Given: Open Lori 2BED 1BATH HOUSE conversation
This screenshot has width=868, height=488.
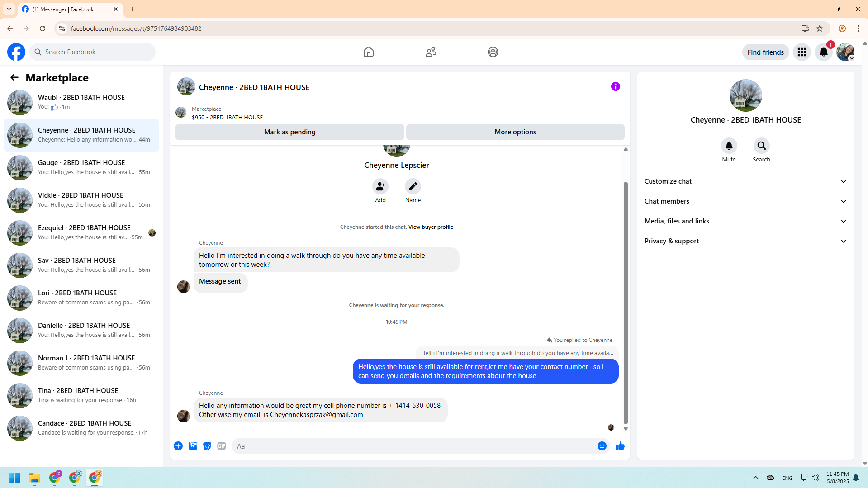Looking at the screenshot, I should coord(81,298).
